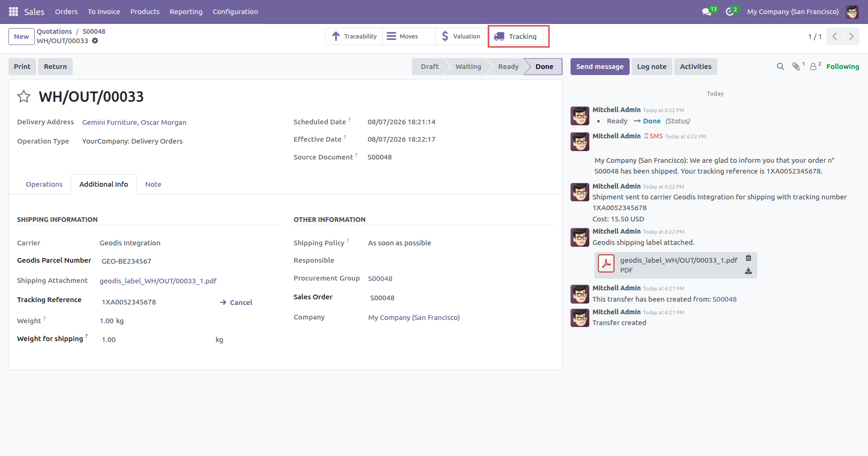This screenshot has width=868, height=456.
Task: Toggle the Following subscription button
Action: (843, 67)
